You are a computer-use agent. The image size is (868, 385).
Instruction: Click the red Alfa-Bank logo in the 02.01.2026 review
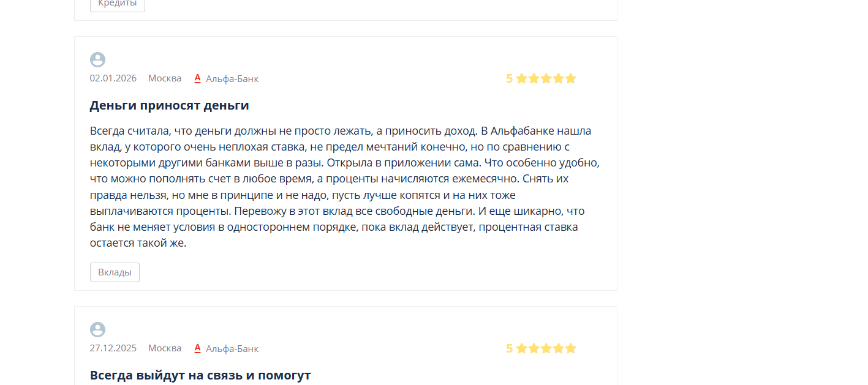click(x=198, y=78)
